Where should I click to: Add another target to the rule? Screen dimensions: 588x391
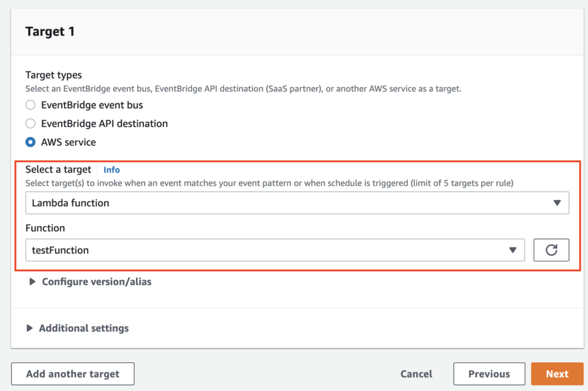(x=72, y=373)
